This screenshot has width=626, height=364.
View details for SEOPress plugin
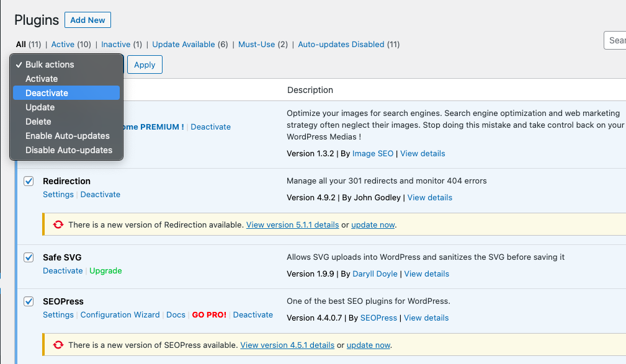click(x=426, y=317)
